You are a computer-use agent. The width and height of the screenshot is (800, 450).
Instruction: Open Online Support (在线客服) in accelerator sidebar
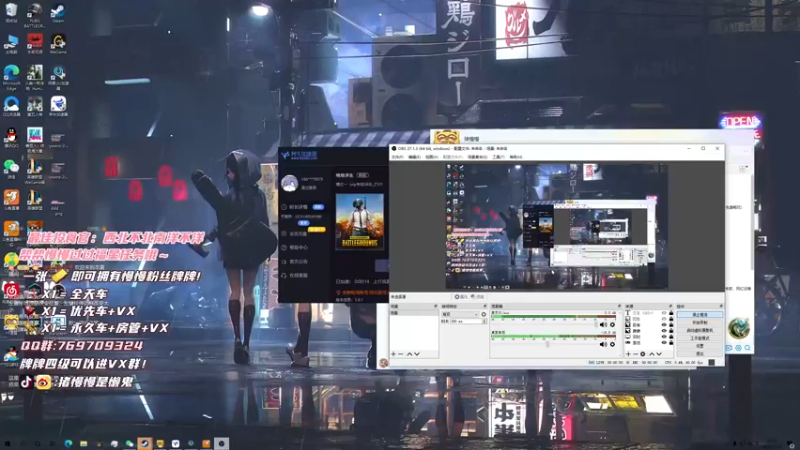click(x=295, y=275)
